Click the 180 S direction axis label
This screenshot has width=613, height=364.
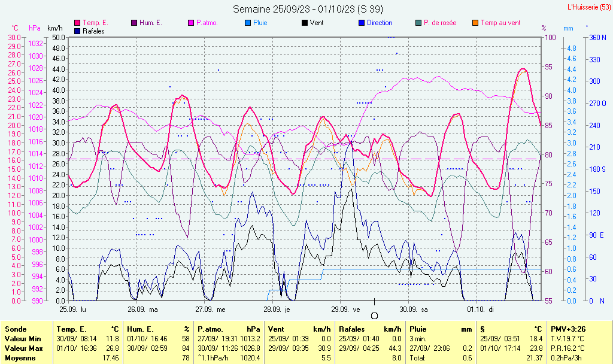click(x=597, y=169)
